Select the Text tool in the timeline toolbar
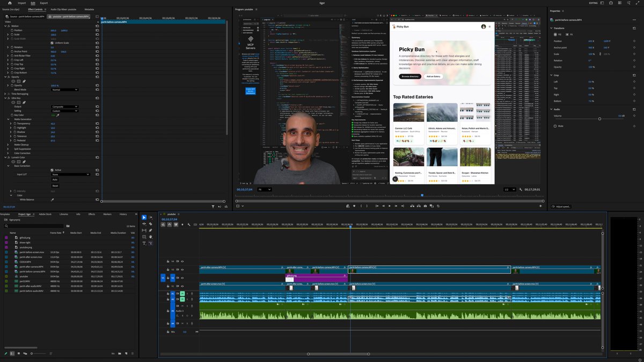Image resolution: width=644 pixels, height=362 pixels. (x=144, y=243)
